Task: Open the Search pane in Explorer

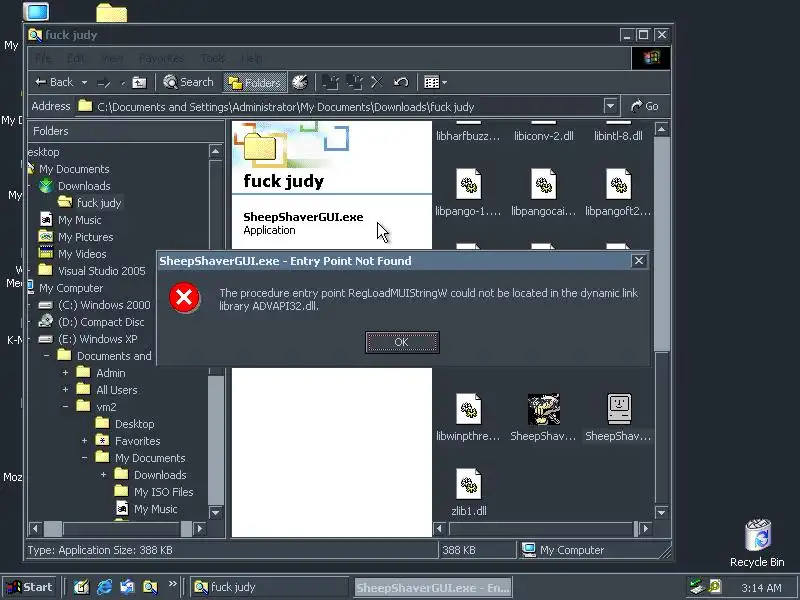Action: click(188, 82)
